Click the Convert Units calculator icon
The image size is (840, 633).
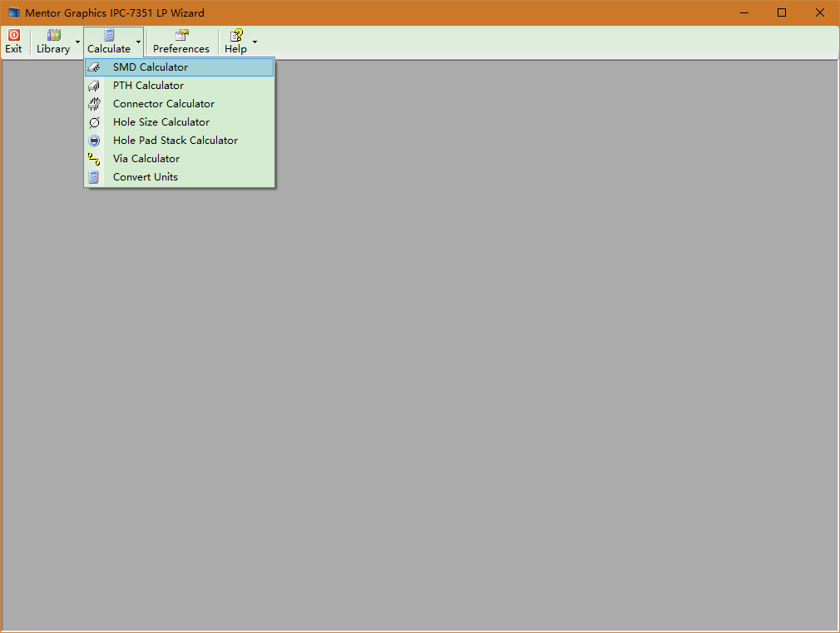94,177
